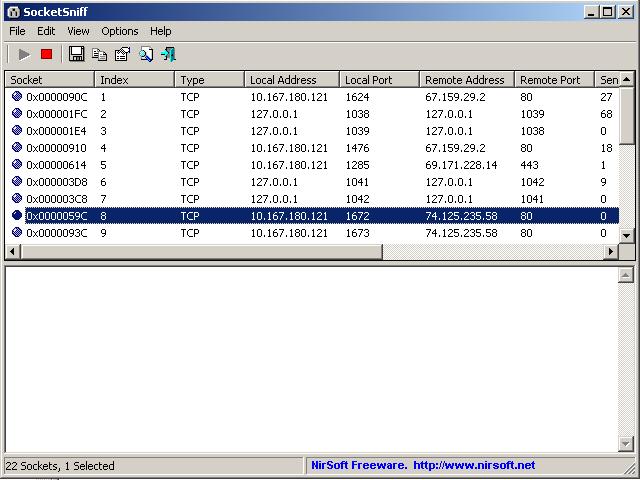Click horizontal scrollbar left arrow

pos(12,251)
